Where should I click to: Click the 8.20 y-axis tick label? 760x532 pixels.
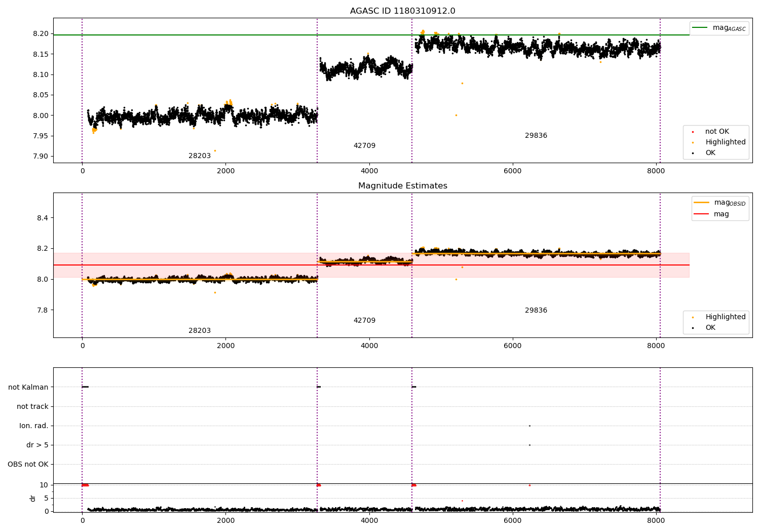(x=41, y=34)
